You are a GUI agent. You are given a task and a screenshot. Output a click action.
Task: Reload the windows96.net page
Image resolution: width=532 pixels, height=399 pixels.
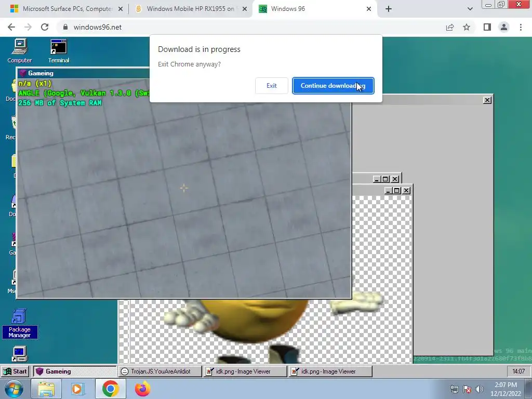point(45,27)
